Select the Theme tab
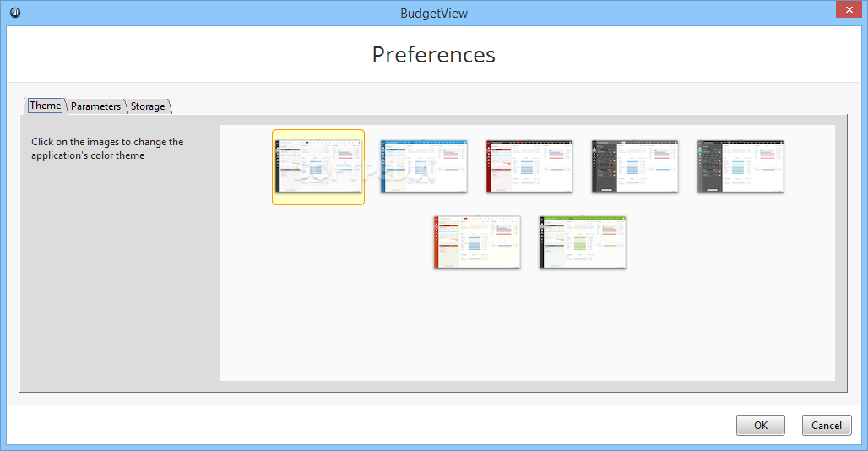Image resolution: width=868 pixels, height=451 pixels. point(45,106)
